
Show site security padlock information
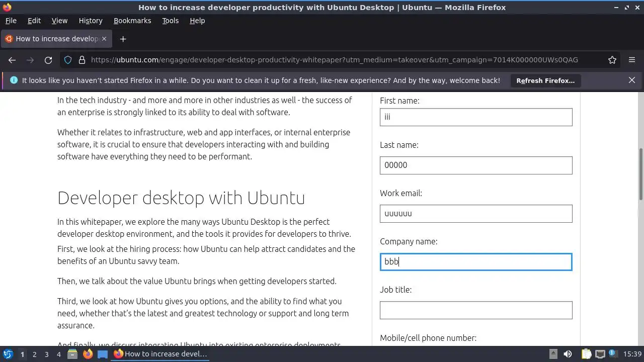(x=82, y=60)
